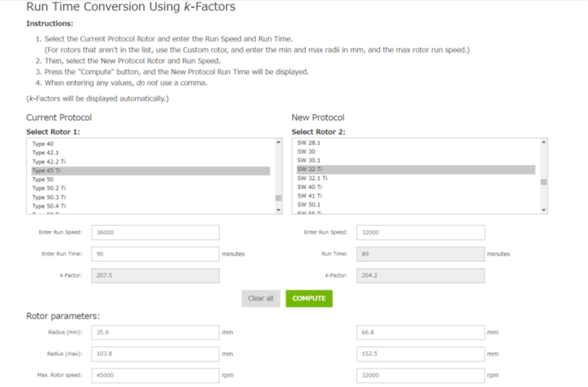This screenshot has width=588, height=387.
Task: Select SW 41 Ti in Rotor 2 list
Action: (416, 196)
